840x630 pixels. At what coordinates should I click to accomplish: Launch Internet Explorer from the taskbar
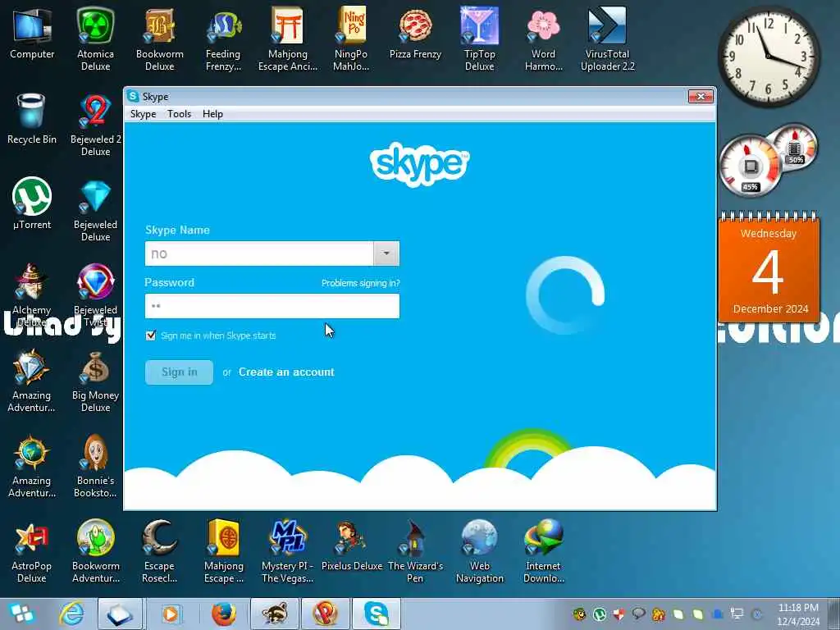72,614
